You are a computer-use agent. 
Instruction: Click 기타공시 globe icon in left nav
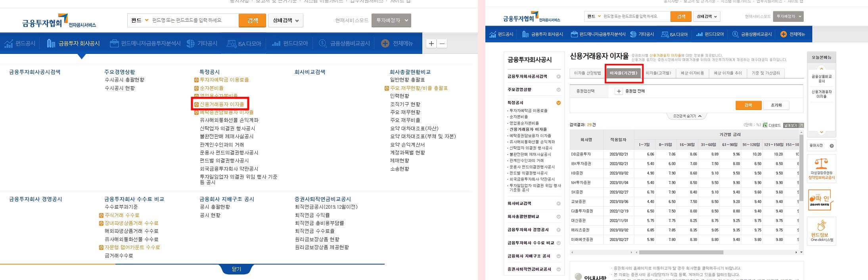[191, 44]
